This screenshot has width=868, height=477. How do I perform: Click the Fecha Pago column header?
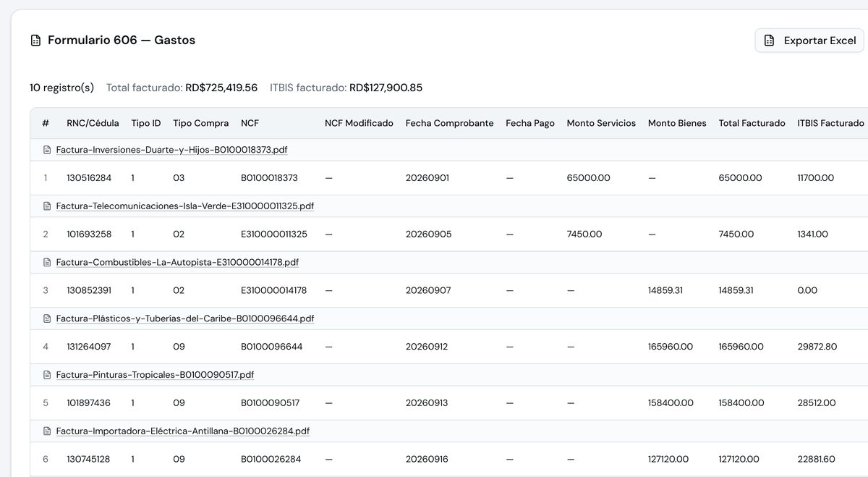[x=530, y=123]
